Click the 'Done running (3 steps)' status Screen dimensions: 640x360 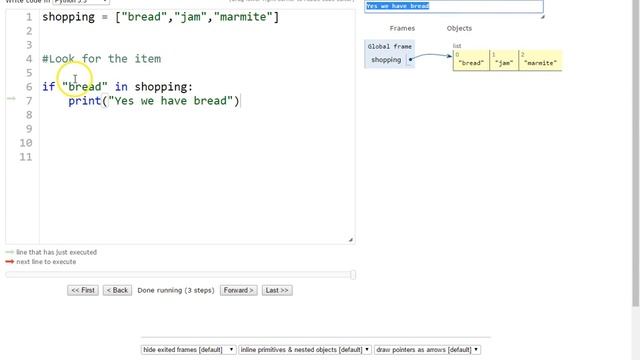click(x=176, y=290)
